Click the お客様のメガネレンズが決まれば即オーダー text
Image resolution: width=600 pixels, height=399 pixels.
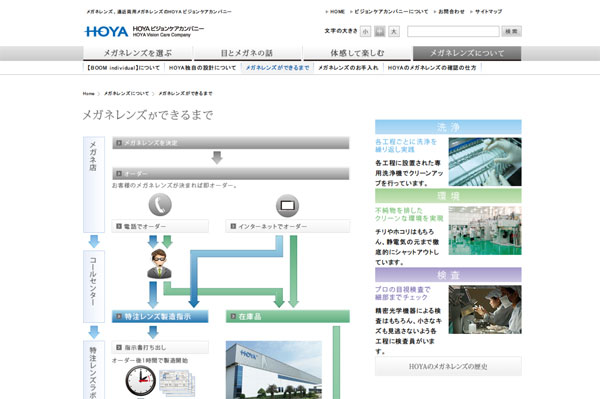coord(174,186)
